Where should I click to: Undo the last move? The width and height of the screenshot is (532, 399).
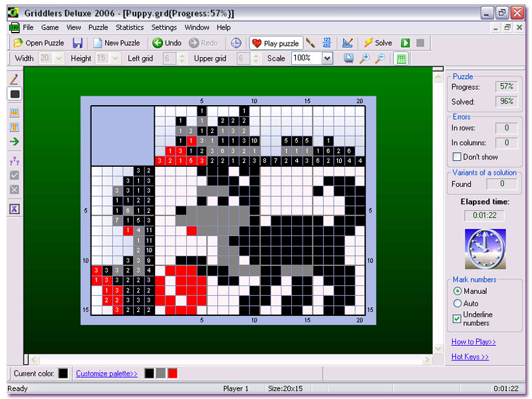167,43
